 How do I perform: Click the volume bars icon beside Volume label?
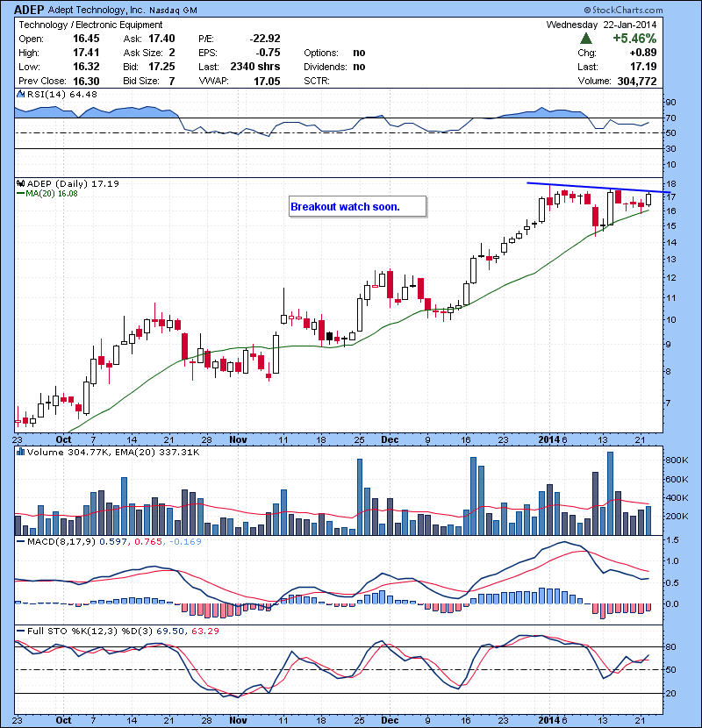pyautogui.click(x=20, y=452)
